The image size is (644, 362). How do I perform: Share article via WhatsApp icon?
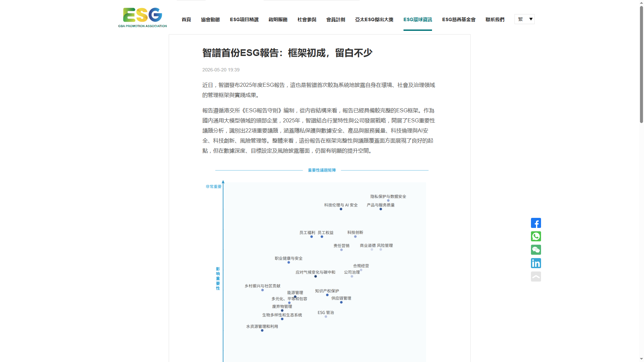pyautogui.click(x=536, y=236)
